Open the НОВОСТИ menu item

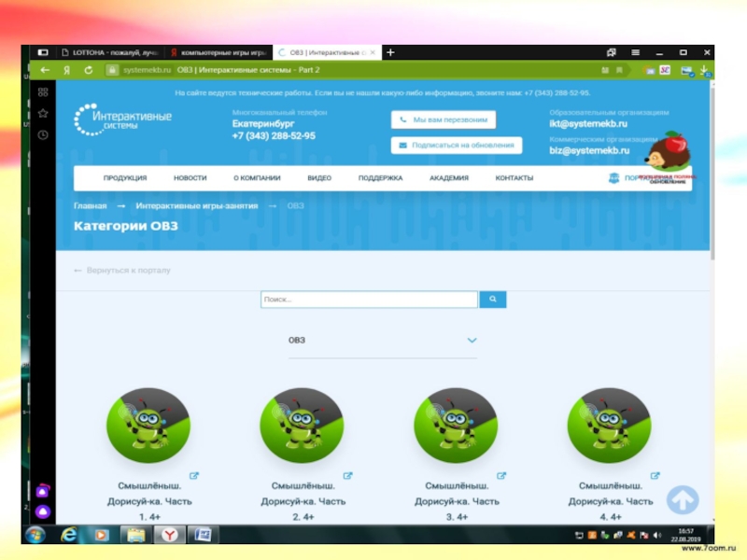click(190, 177)
